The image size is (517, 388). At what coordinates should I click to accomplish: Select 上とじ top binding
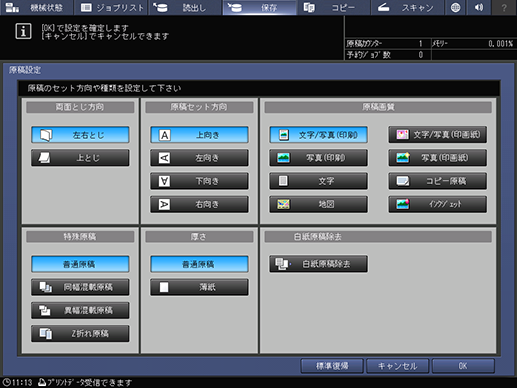click(x=80, y=158)
